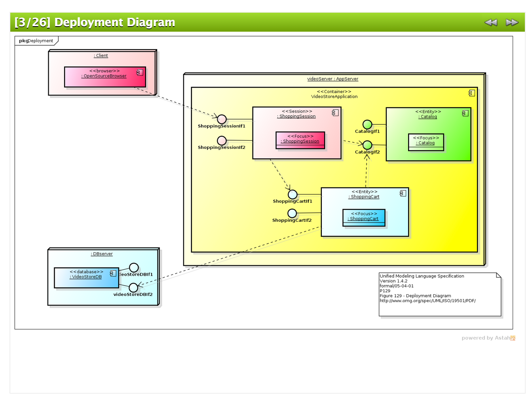Click 'powered by Astah' footer text
Image resolution: width=532 pixels, height=400 pixels.
click(486, 338)
